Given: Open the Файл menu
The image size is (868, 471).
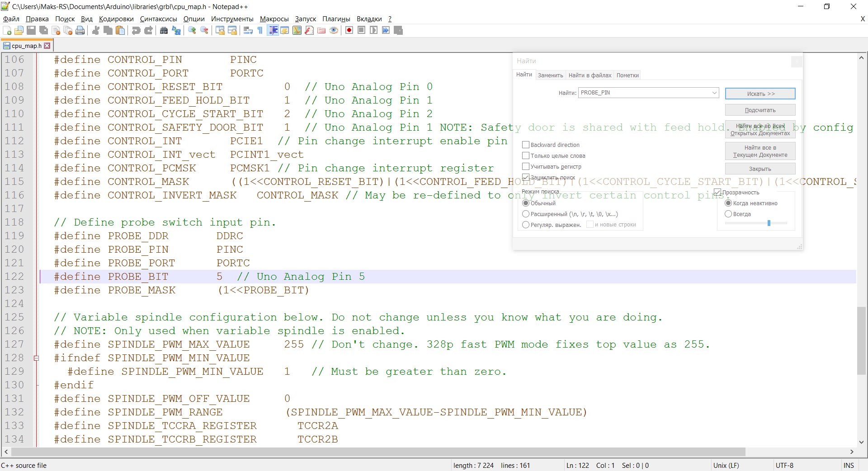Looking at the screenshot, I should [11, 19].
